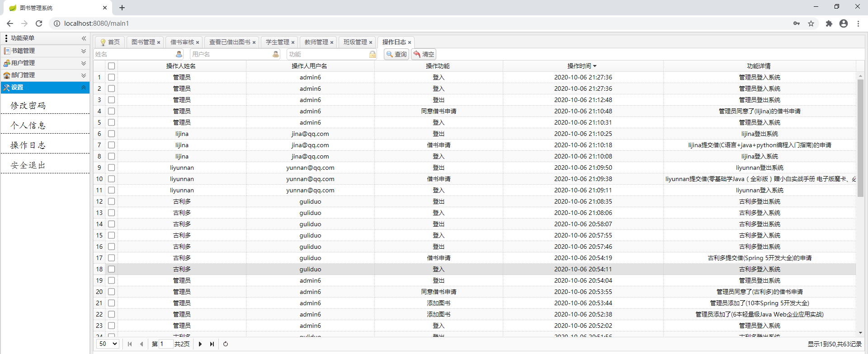Bookmark this page with the star icon

(x=811, y=23)
